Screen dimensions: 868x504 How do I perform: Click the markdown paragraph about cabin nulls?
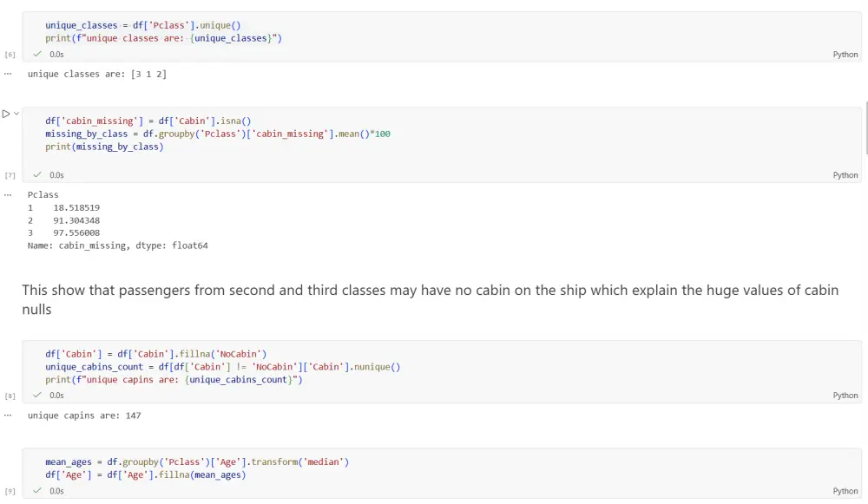431,299
